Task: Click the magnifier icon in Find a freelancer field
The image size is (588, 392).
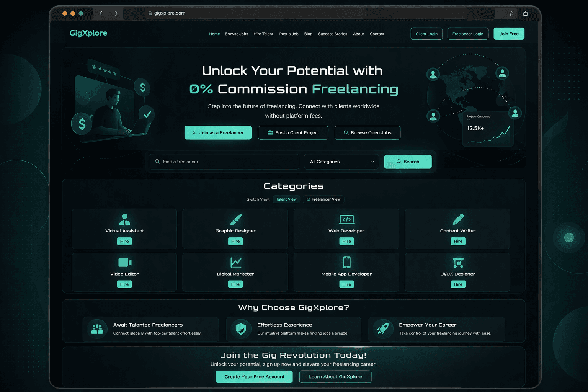Action: click(157, 162)
